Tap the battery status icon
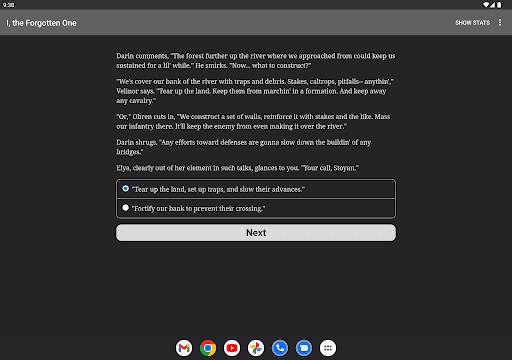The width and height of the screenshot is (512, 360). pos(499,5)
